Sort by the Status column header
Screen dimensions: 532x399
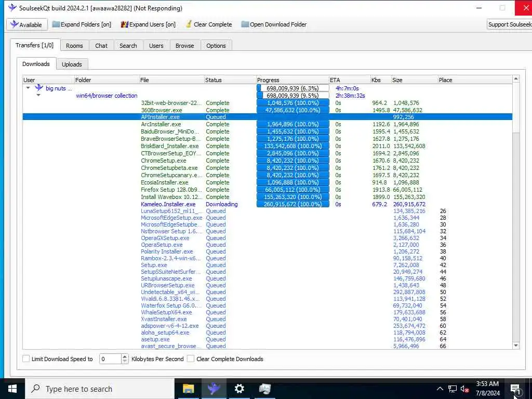(x=230, y=79)
